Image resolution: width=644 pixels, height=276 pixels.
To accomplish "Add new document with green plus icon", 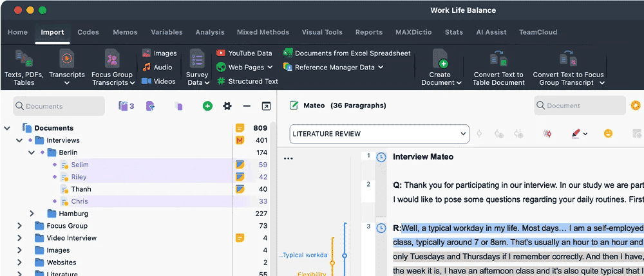I will [x=208, y=106].
